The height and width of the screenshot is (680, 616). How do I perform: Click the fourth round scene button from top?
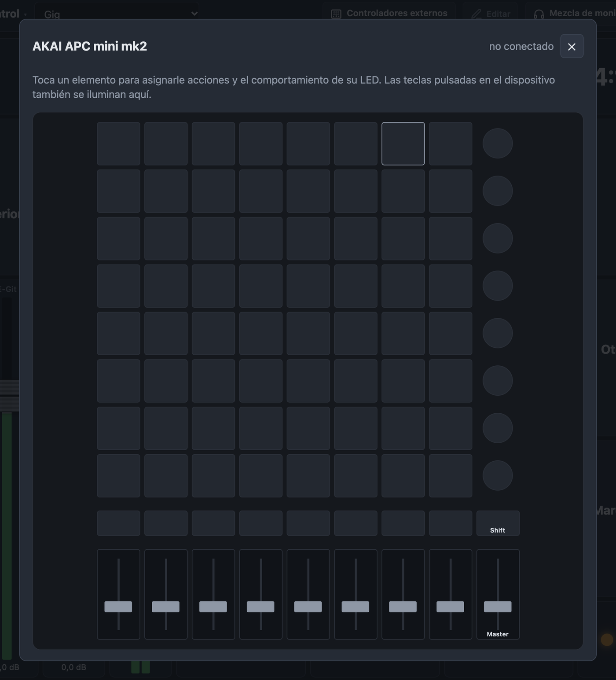pyautogui.click(x=498, y=286)
